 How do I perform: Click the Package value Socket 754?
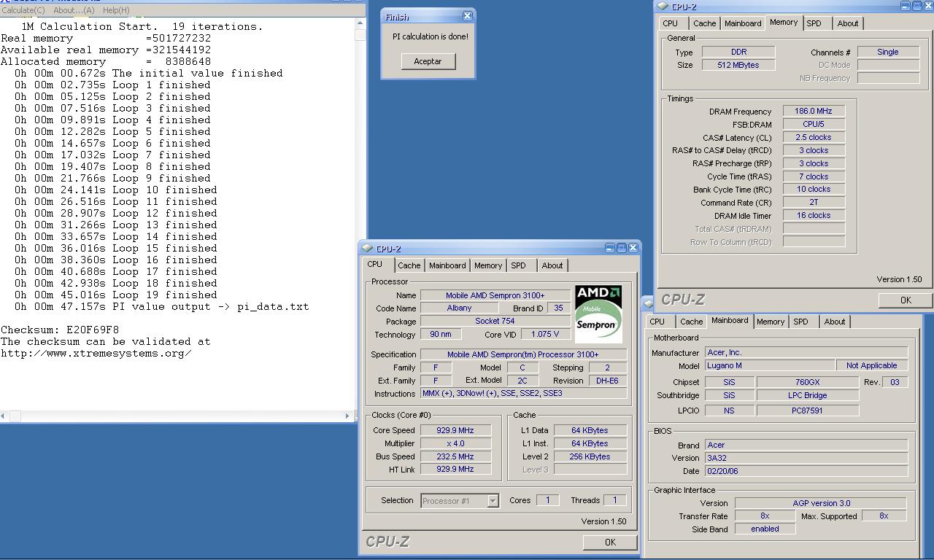pyautogui.click(x=495, y=322)
